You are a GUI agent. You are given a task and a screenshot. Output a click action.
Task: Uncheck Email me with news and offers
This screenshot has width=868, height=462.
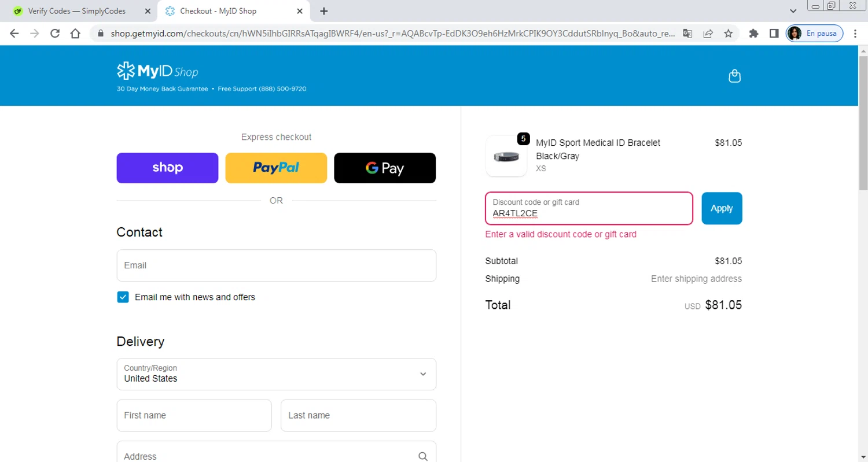123,297
